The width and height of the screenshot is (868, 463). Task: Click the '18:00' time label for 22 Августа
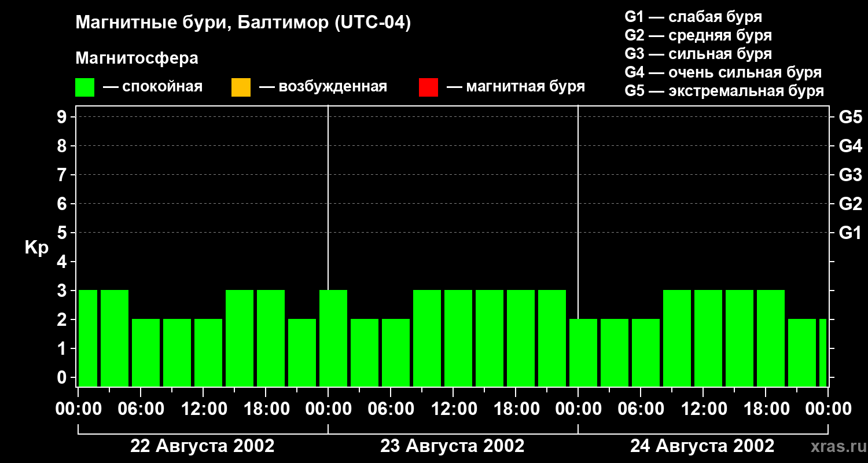pyautogui.click(x=266, y=409)
